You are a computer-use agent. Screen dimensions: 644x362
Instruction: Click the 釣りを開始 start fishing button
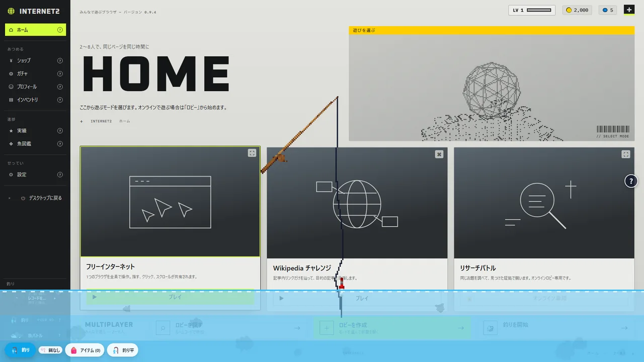[555, 328]
